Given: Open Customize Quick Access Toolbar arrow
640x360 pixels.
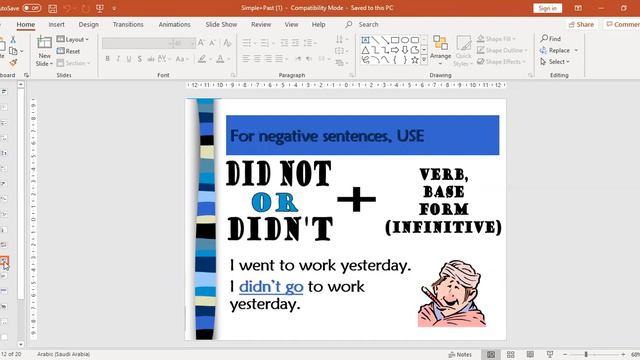Looking at the screenshot, I should click(x=114, y=8).
